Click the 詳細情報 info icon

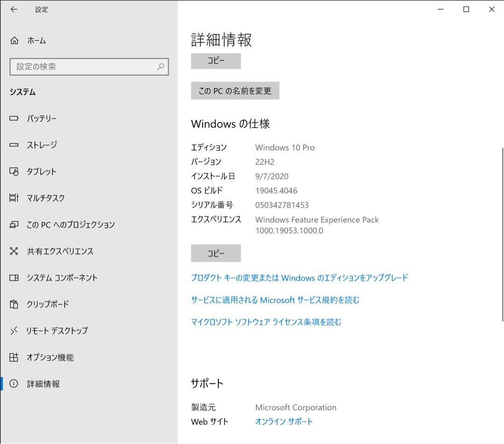tap(13, 384)
